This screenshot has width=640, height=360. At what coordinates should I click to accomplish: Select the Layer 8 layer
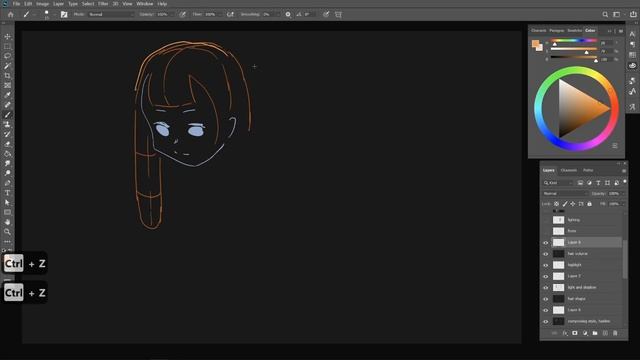click(587, 242)
